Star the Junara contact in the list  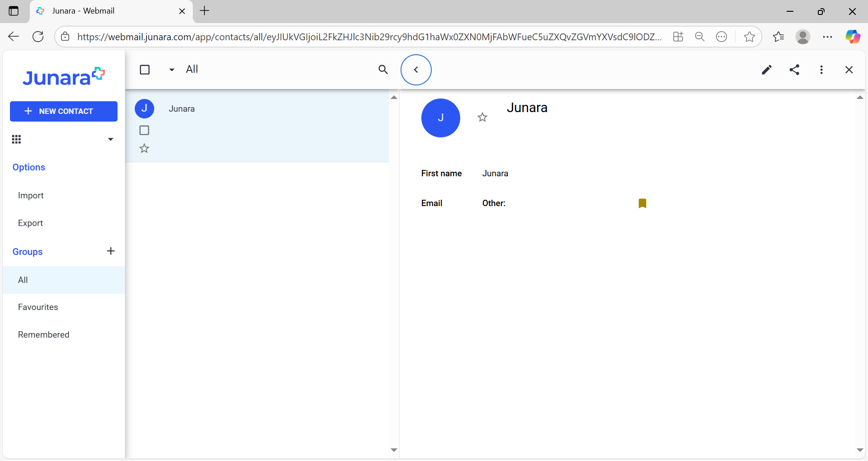tap(144, 148)
